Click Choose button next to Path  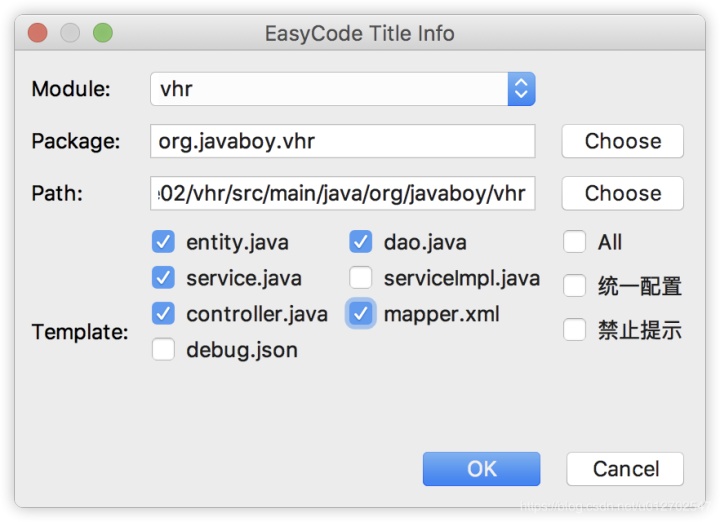pos(622,193)
